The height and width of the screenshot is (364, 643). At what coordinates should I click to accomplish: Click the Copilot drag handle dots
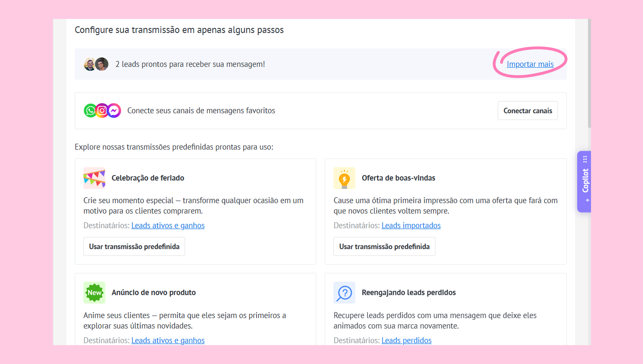[585, 159]
